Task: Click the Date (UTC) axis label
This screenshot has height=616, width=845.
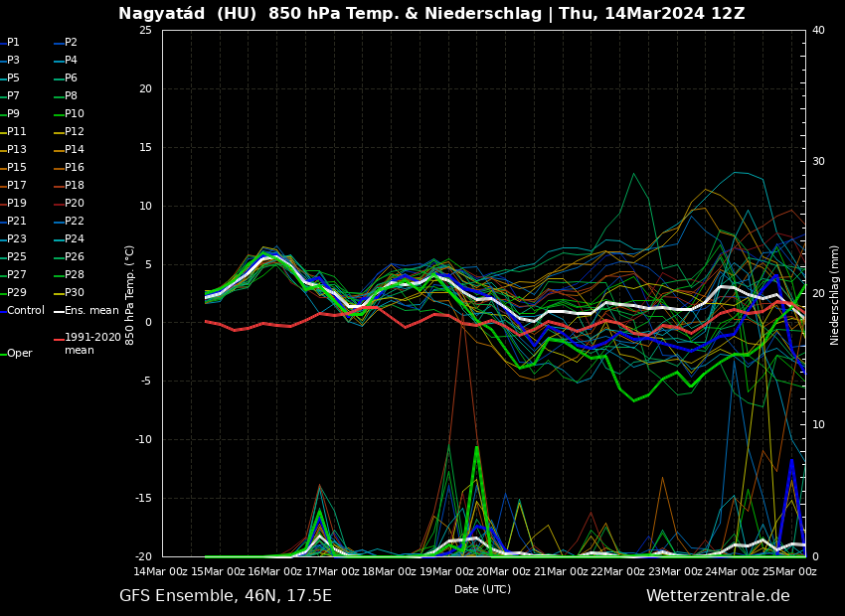Action: tap(482, 589)
